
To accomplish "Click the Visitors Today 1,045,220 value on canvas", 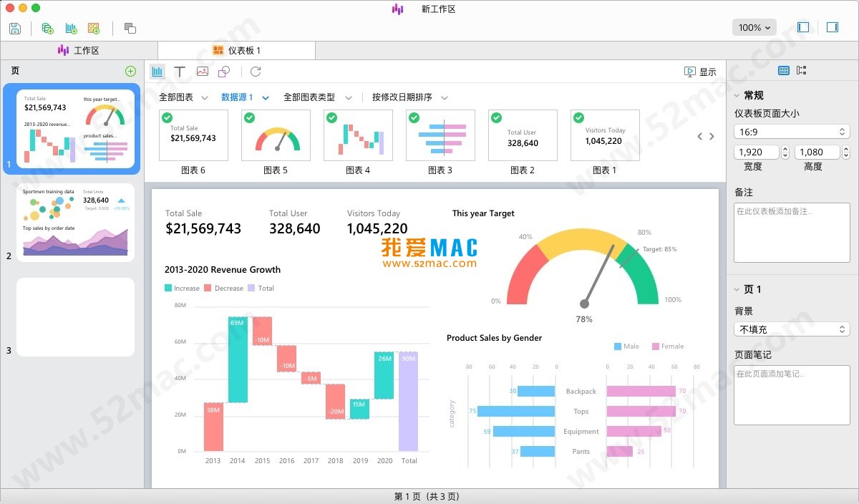I will point(377,228).
